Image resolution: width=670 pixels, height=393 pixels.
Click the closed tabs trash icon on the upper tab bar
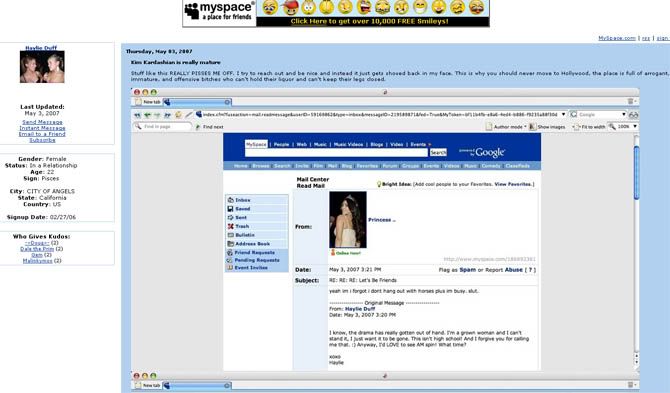(x=631, y=101)
